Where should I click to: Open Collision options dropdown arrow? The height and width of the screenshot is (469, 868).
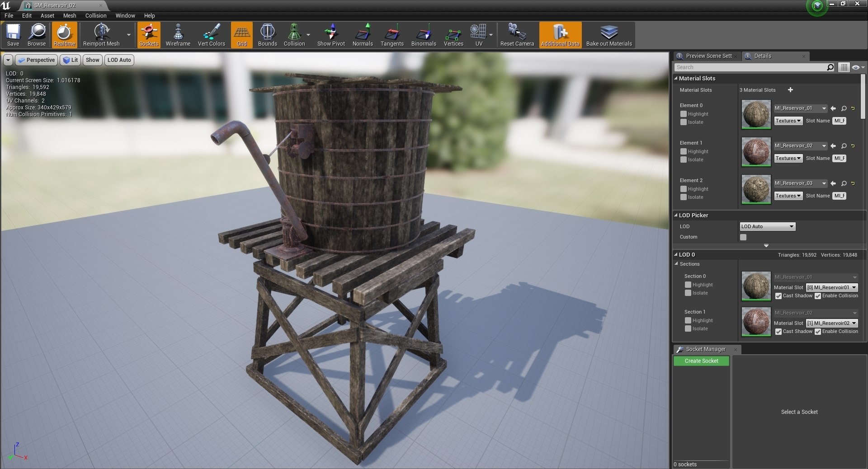pos(308,35)
